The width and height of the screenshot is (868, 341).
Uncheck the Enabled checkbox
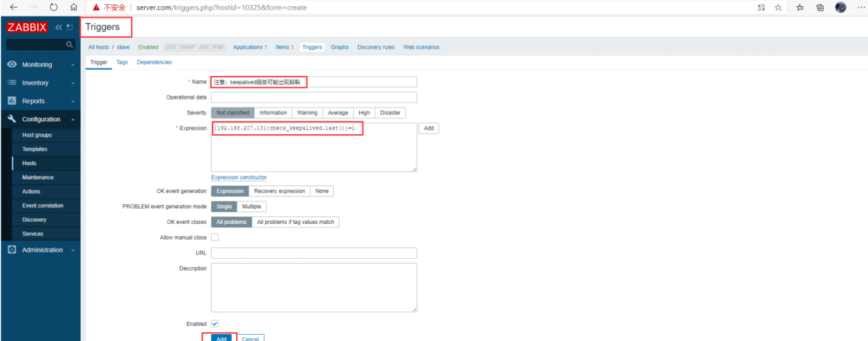(x=215, y=323)
